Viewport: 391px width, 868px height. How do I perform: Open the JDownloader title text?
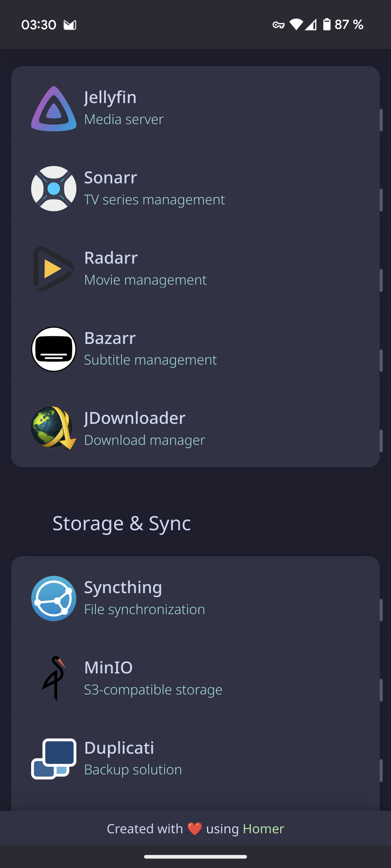[x=135, y=418]
